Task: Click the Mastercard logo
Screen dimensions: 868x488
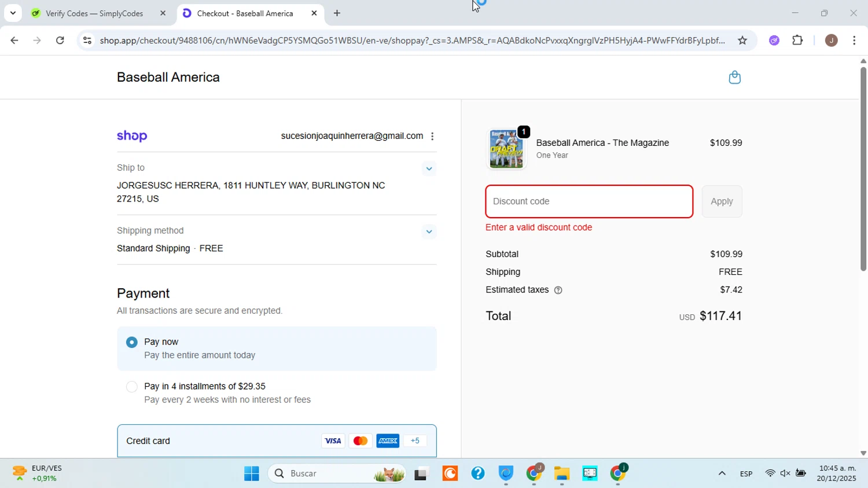Action: click(x=360, y=441)
